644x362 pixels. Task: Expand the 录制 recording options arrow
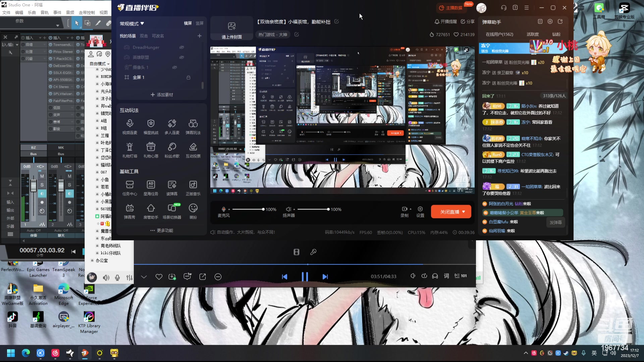pos(411,209)
